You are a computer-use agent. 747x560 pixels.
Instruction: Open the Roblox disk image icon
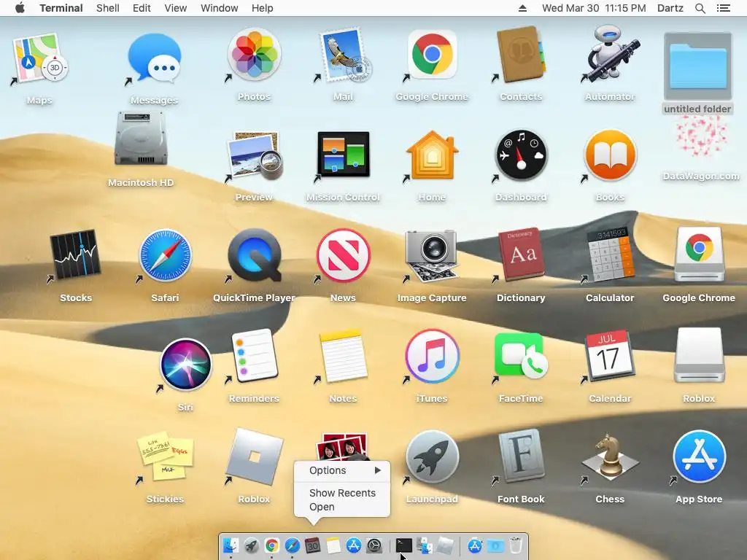pos(699,355)
